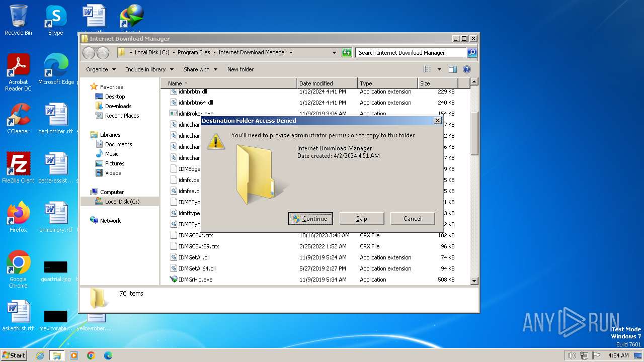This screenshot has width=644, height=362.
Task: Open backofficer.rtf desktop file
Action: (x=56, y=119)
